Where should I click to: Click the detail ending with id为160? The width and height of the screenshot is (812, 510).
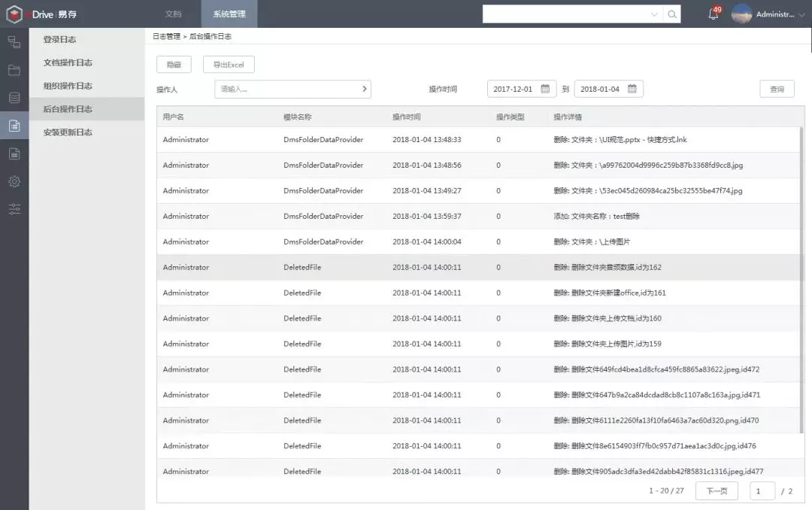pyautogui.click(x=607, y=317)
